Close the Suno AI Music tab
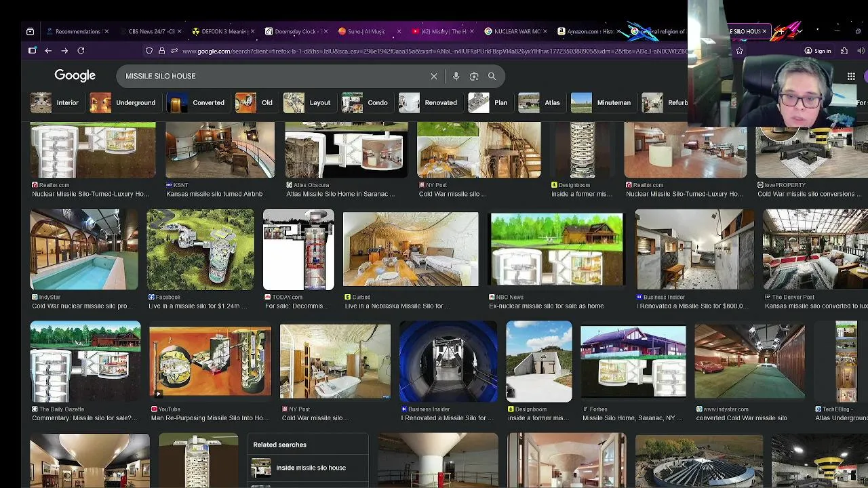The image size is (868, 488). (x=399, y=31)
